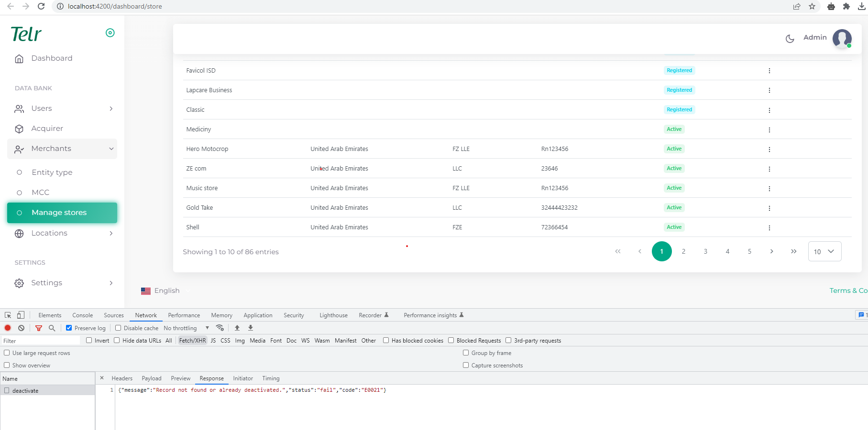Open browser extensions puzzle icon
This screenshot has width=868, height=430.
coord(846,6)
